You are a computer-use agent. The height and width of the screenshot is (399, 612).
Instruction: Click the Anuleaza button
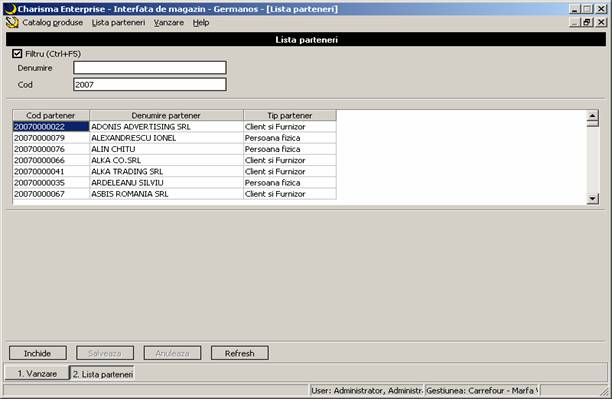[172, 353]
